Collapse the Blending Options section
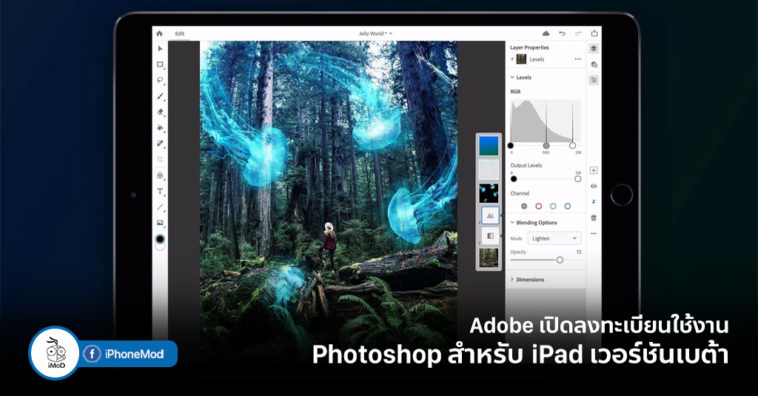 512,222
